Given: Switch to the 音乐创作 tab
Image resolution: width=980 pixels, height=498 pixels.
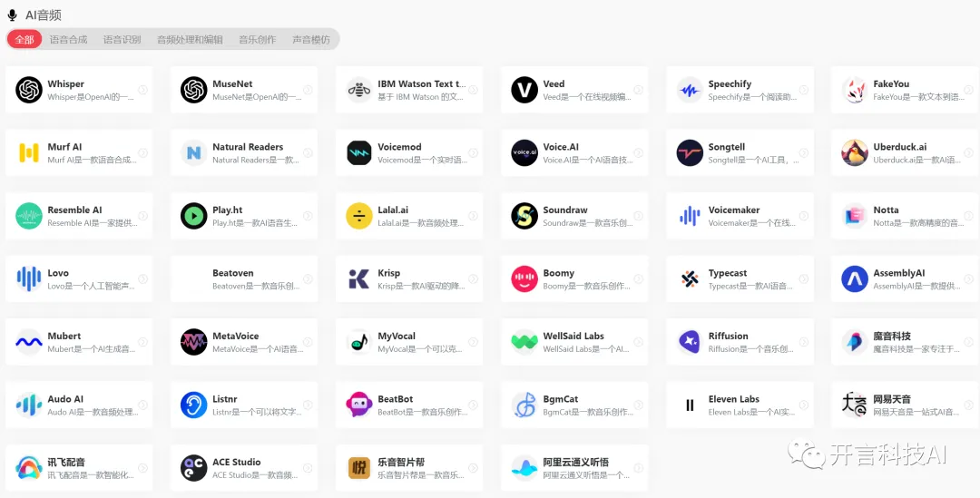Looking at the screenshot, I should [x=258, y=39].
